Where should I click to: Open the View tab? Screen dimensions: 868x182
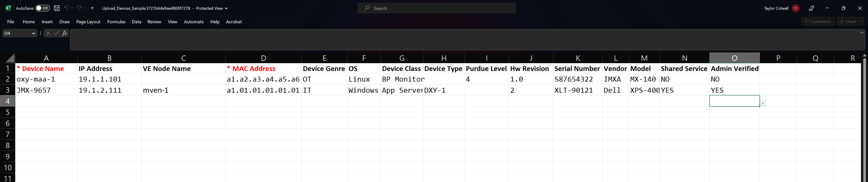[x=172, y=21]
